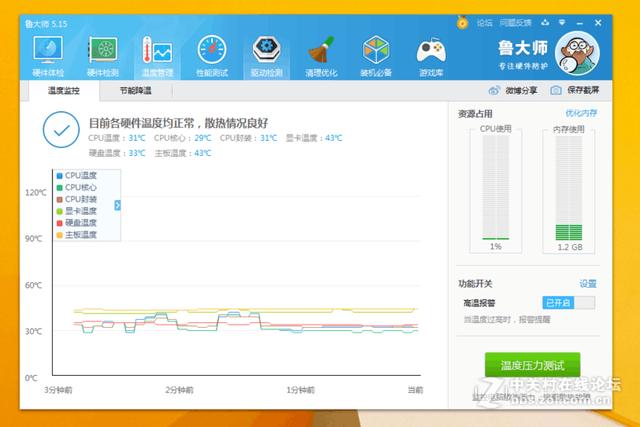Open 硬件检测 hardware detection icon

(x=103, y=51)
